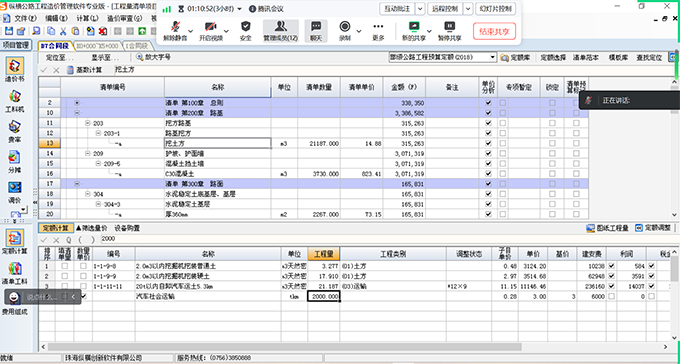Open the 计算 menu
The image size is (680, 364).
[x=87, y=18]
